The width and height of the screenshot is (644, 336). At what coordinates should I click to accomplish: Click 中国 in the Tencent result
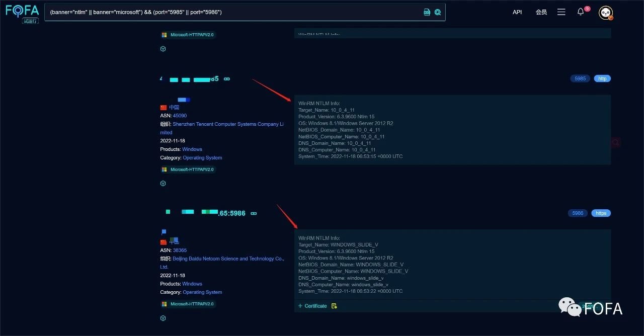click(x=174, y=107)
